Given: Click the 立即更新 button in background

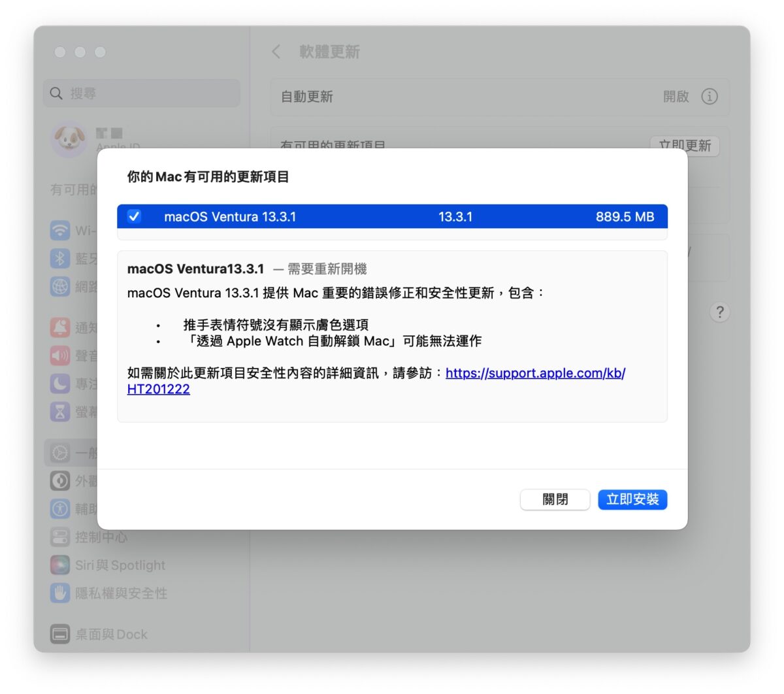Looking at the screenshot, I should [x=684, y=145].
